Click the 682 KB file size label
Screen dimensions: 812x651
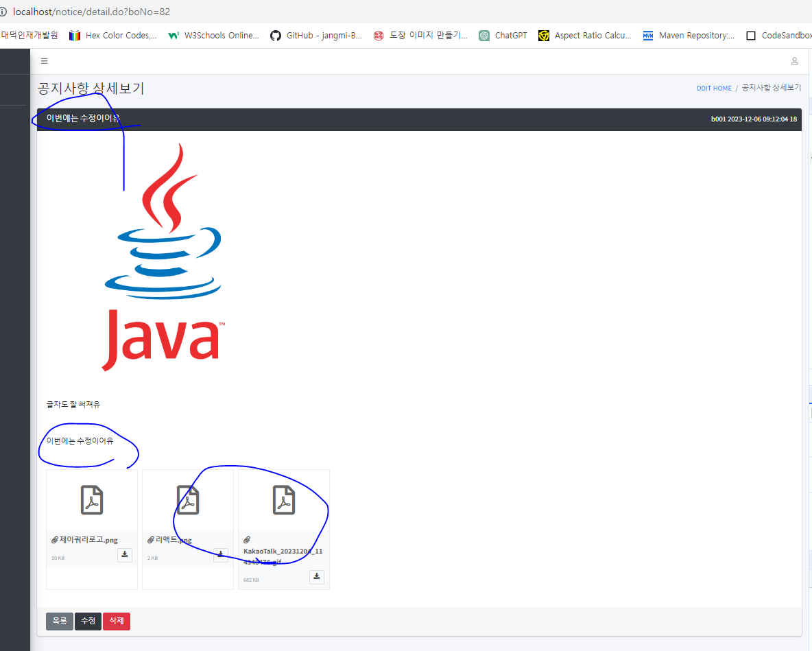(251, 580)
